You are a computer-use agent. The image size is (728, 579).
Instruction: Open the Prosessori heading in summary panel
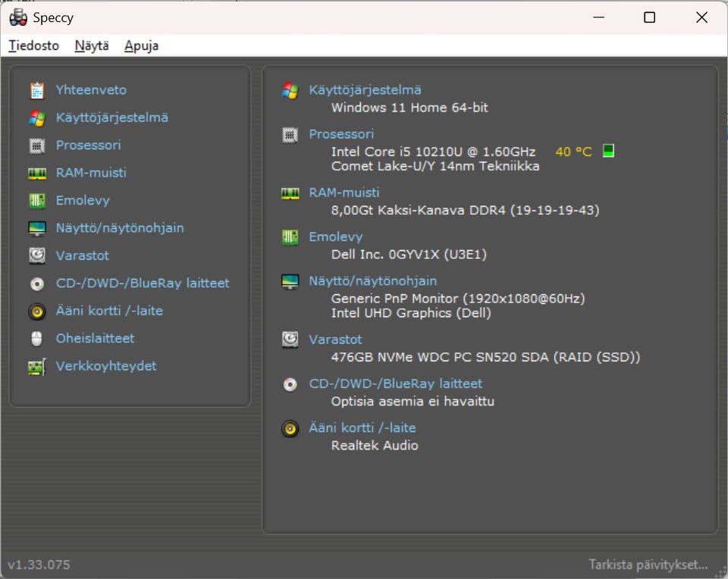[x=340, y=134]
